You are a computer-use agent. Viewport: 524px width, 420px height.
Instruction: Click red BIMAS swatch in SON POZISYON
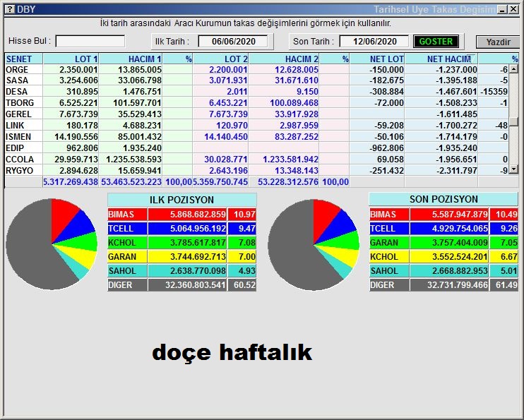(389, 214)
